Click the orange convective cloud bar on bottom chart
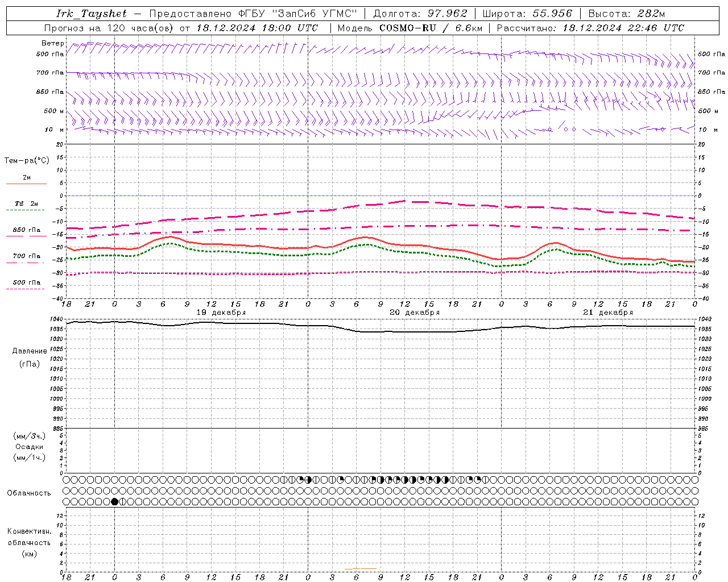This screenshot has width=728, height=582. pyautogui.click(x=361, y=568)
